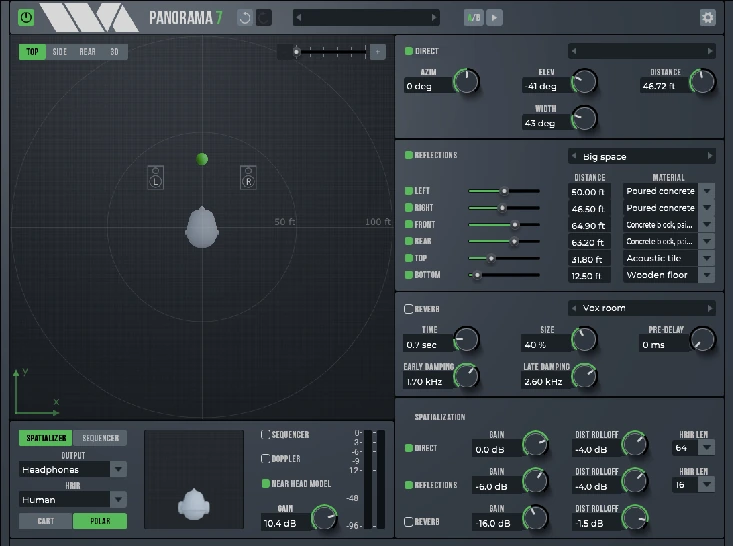Click the listener head in top view
733x546 pixels.
point(202,227)
